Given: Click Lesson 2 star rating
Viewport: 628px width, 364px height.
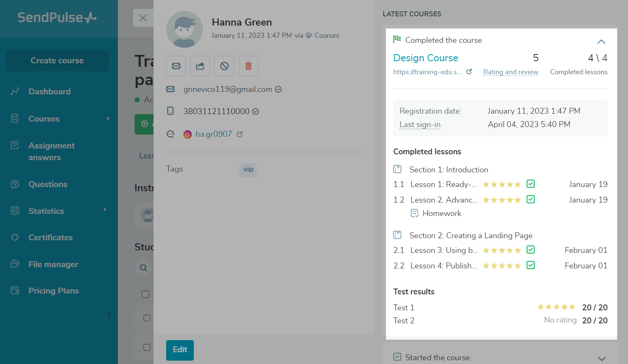Looking at the screenshot, I should click(502, 200).
